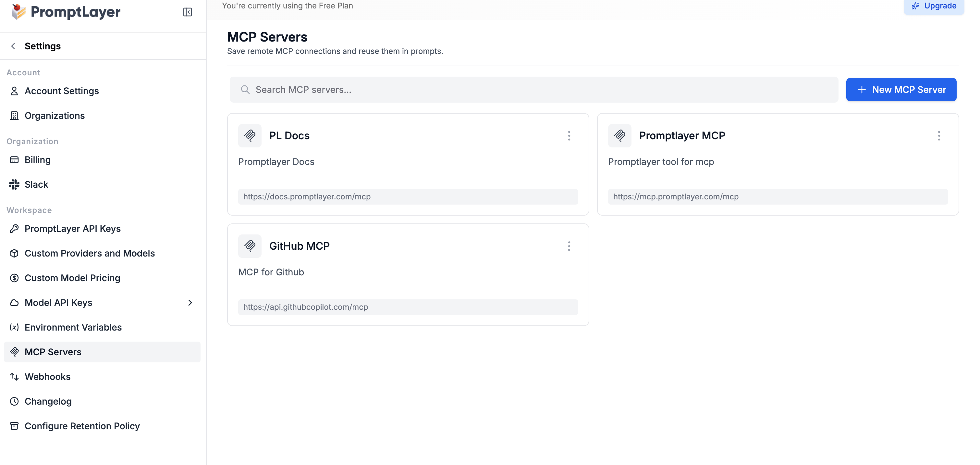Click the 'MCP for Github' description
This screenshot has width=980, height=465.
pos(271,272)
